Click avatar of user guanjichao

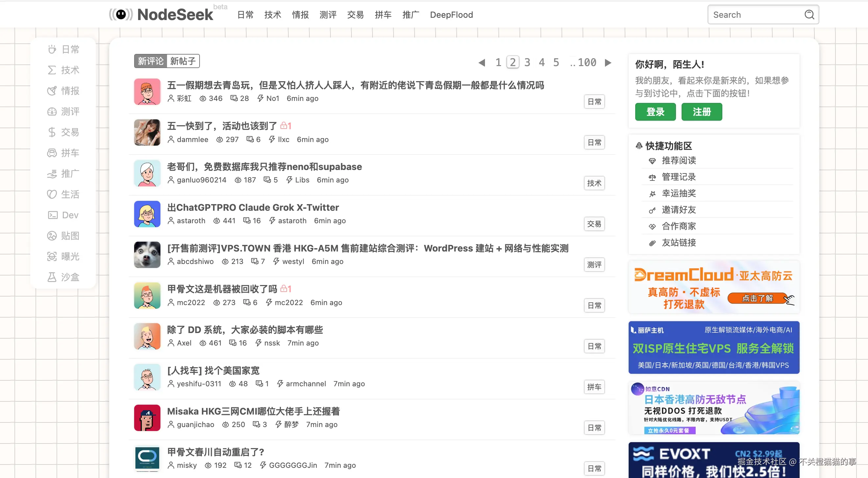147,418
